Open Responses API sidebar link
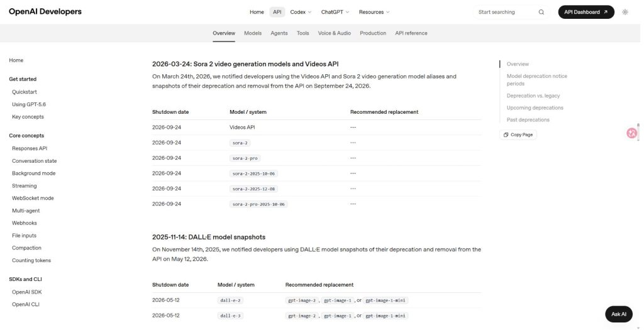 click(x=30, y=148)
